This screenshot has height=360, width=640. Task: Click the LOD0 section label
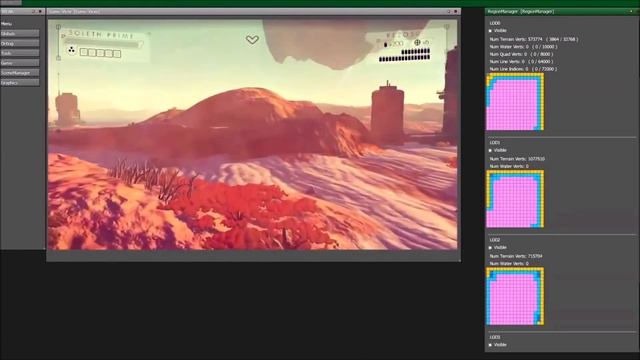pos(495,23)
